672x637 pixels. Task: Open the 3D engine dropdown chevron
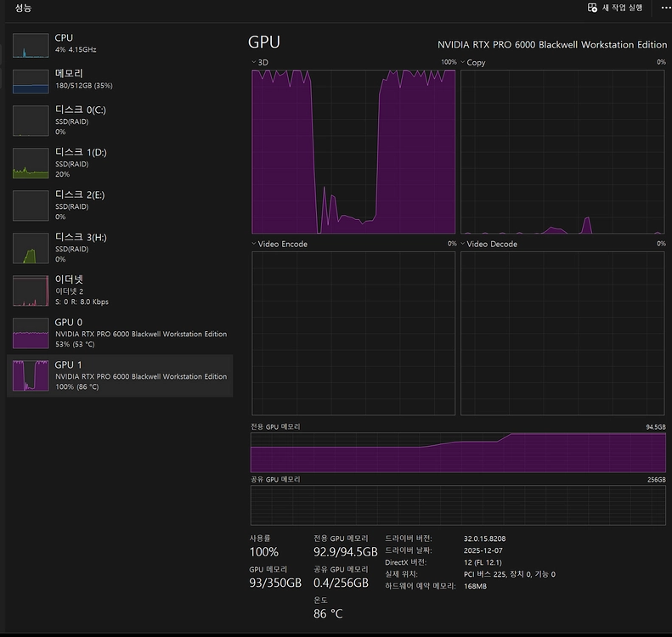tap(253, 63)
